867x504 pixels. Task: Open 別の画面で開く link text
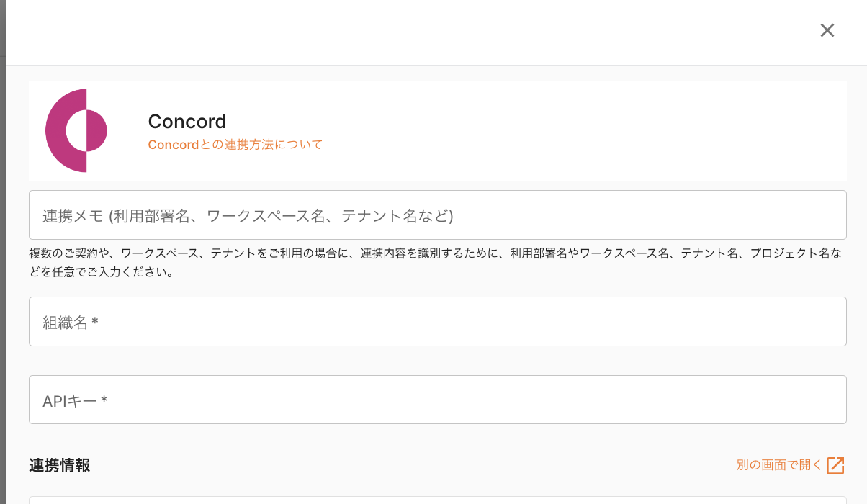(778, 465)
